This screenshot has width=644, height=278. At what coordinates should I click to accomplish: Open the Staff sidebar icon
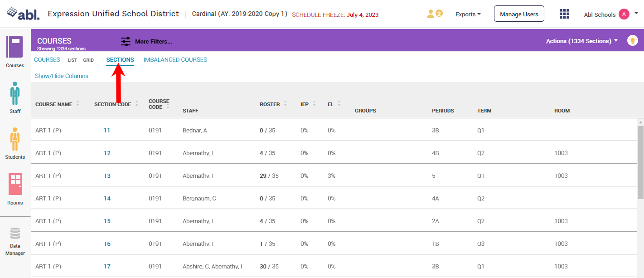pyautogui.click(x=15, y=93)
